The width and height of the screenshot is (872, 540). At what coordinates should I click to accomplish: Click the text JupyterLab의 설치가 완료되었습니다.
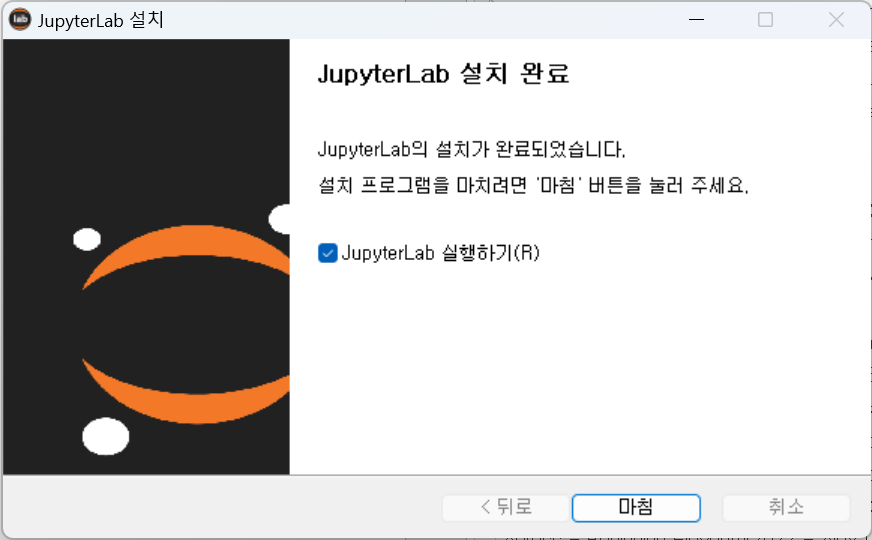tap(472, 149)
